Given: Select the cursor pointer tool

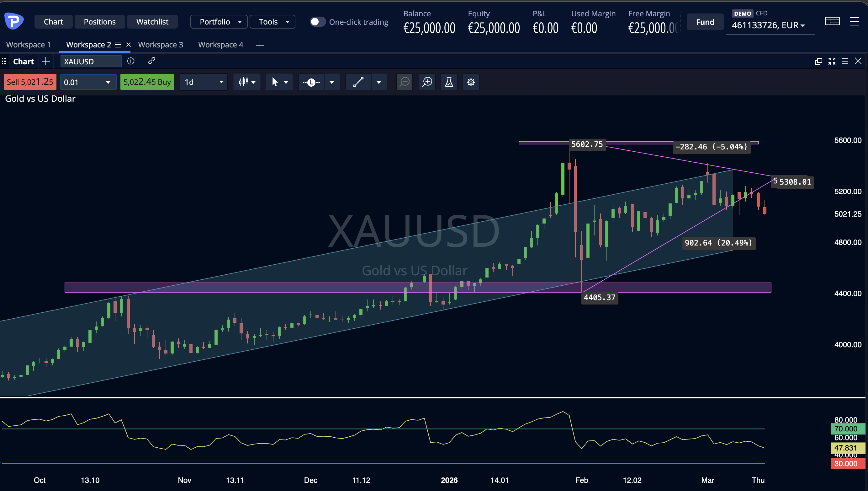Looking at the screenshot, I should [275, 82].
